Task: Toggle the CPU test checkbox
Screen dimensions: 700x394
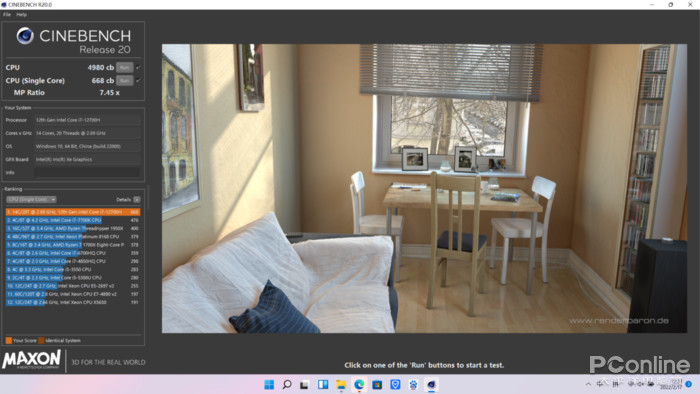Action: [138, 67]
